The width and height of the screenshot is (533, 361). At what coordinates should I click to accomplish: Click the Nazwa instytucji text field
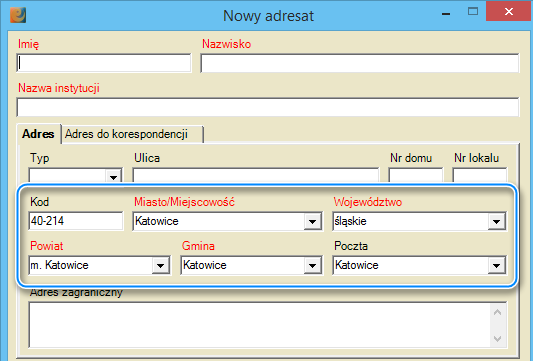coord(268,107)
